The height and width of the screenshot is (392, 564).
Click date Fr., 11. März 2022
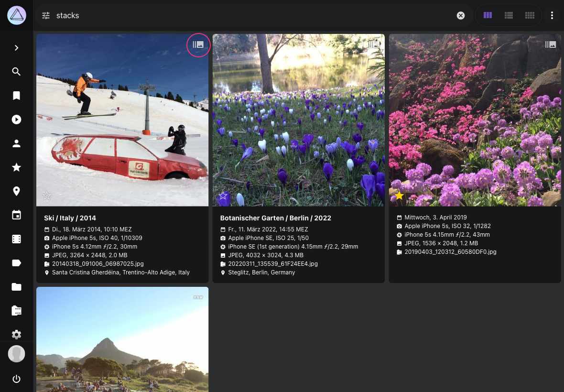(268, 229)
